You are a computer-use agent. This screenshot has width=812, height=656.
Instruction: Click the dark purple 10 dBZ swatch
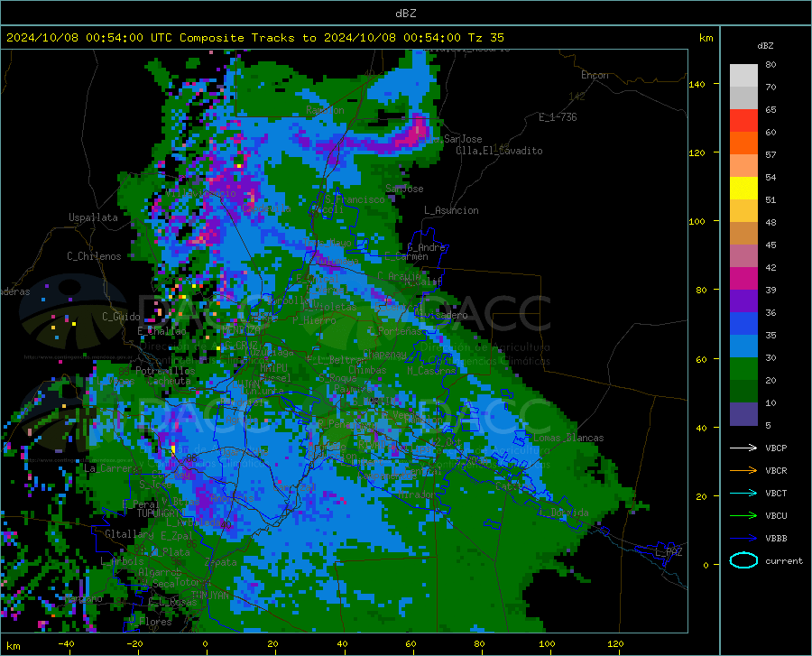[743, 414]
